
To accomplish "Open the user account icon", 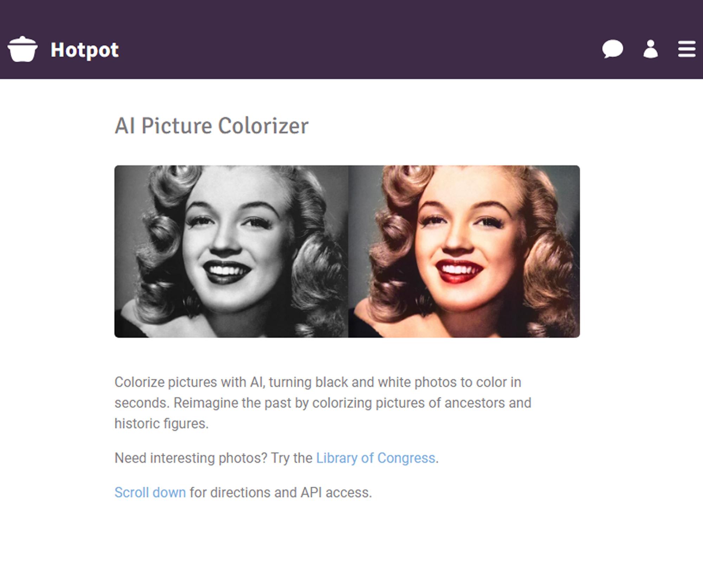I will [x=650, y=49].
